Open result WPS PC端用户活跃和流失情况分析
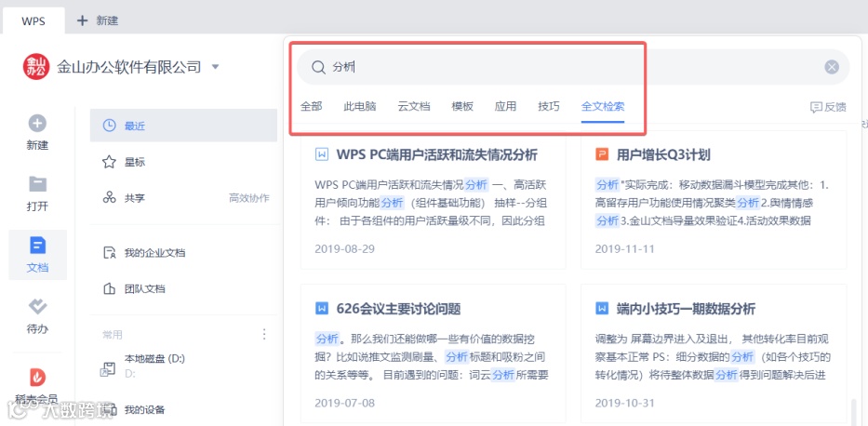This screenshot has width=868, height=426. (x=436, y=155)
